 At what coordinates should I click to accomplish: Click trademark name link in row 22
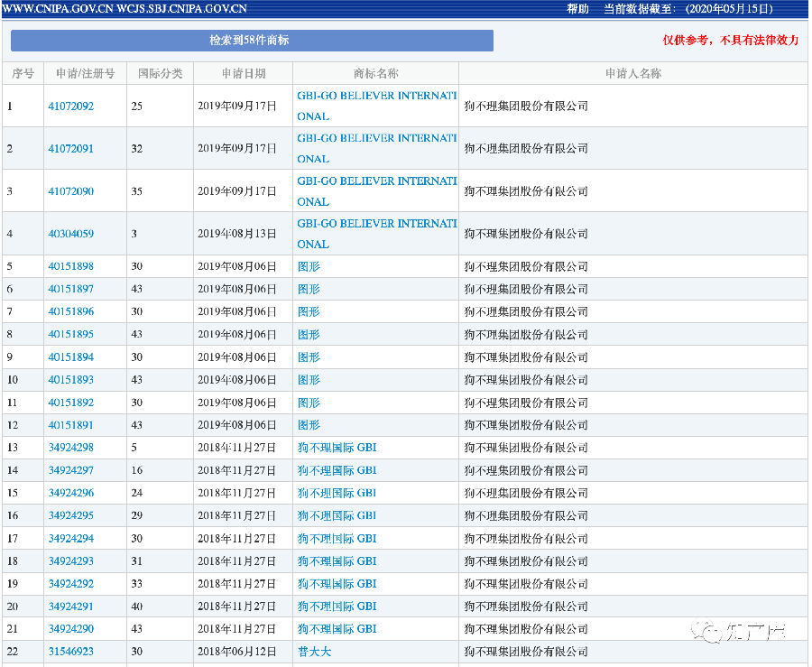[314, 652]
